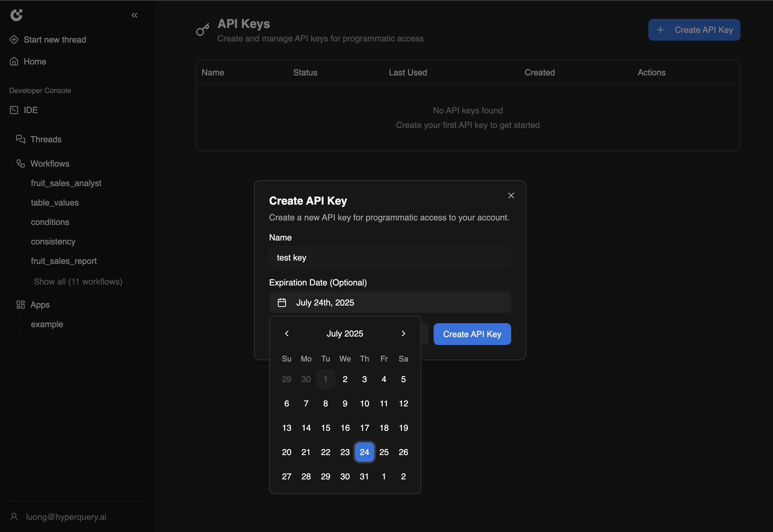
Task: Click the app logo icon
Action: 16,15
